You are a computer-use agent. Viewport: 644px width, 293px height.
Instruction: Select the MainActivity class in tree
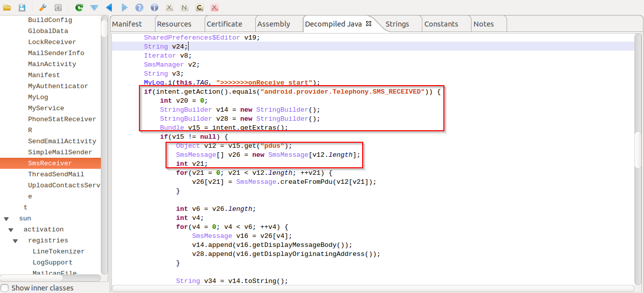(x=52, y=64)
